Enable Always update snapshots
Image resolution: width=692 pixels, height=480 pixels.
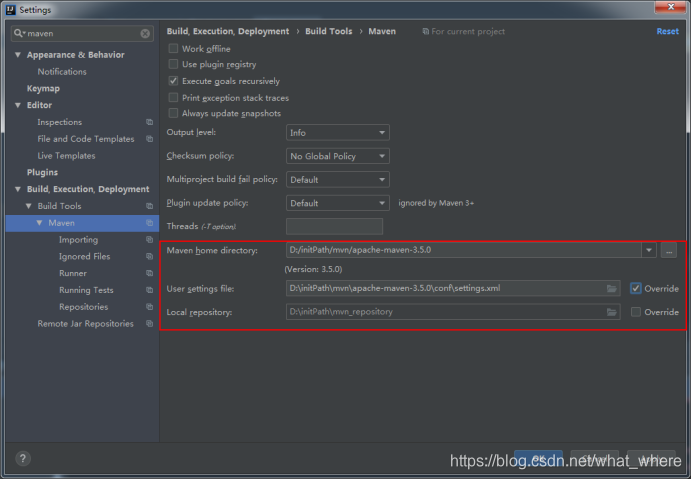(173, 113)
